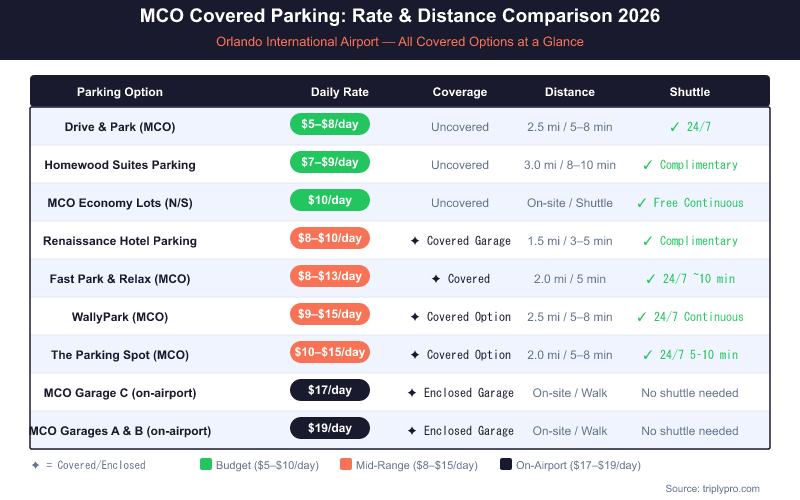Click the star icon in The Parking Spot row
Screen dimensions: 800x500
(415, 355)
